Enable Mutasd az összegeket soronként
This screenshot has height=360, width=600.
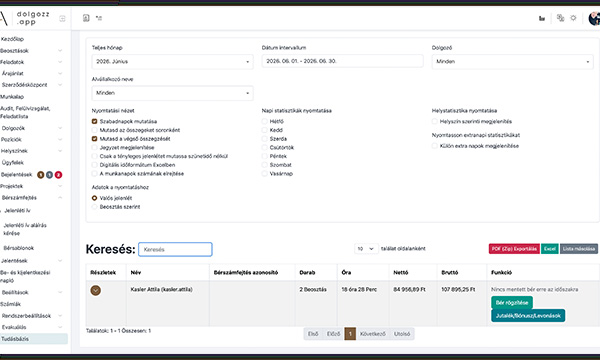(x=95, y=130)
